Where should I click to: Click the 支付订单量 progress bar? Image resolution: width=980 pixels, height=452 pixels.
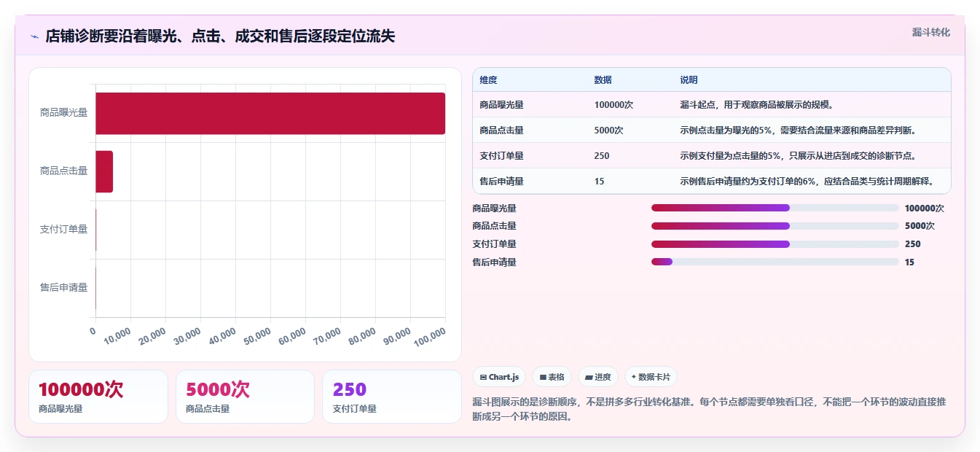point(775,244)
